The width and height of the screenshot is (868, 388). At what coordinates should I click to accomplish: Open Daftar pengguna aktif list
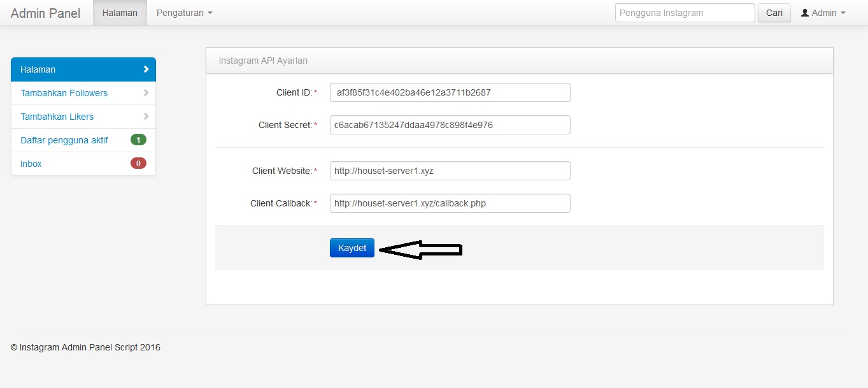tap(64, 140)
